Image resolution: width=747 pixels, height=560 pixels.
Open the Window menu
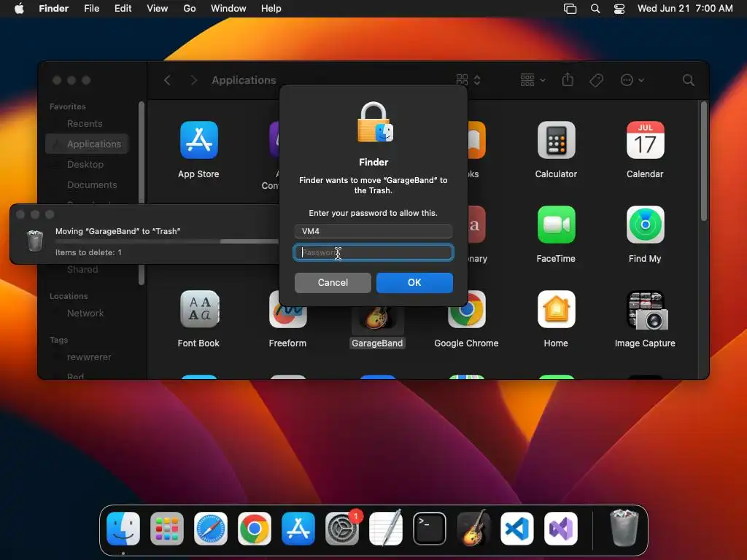pos(228,9)
